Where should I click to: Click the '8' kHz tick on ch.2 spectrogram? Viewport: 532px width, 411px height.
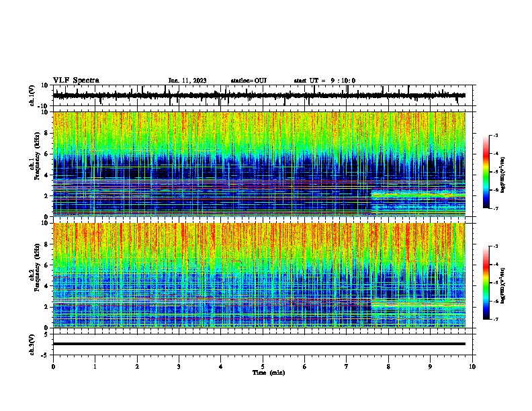[47, 244]
